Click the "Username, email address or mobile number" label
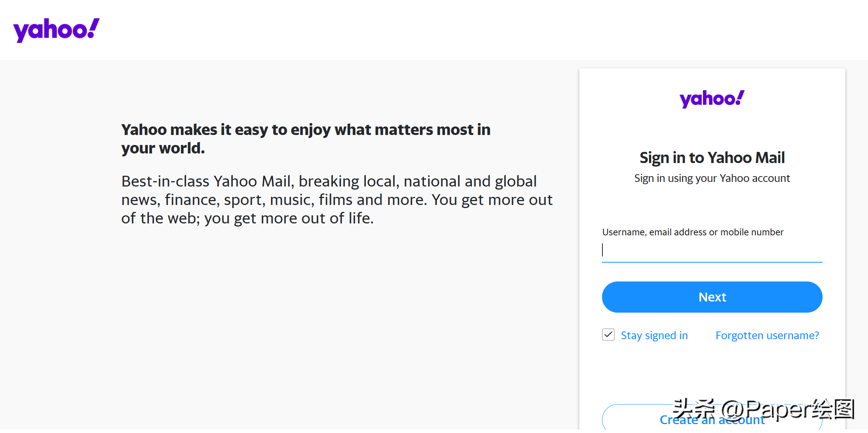 coord(692,232)
